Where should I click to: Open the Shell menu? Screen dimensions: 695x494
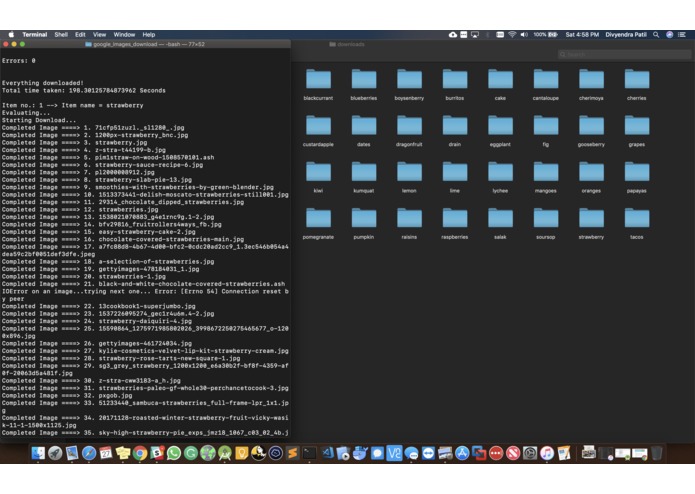point(61,35)
